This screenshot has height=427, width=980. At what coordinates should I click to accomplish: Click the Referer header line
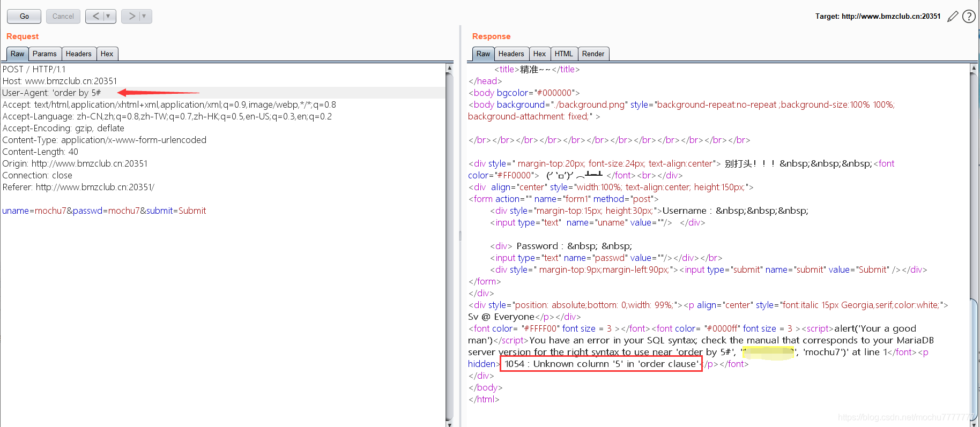(x=78, y=188)
